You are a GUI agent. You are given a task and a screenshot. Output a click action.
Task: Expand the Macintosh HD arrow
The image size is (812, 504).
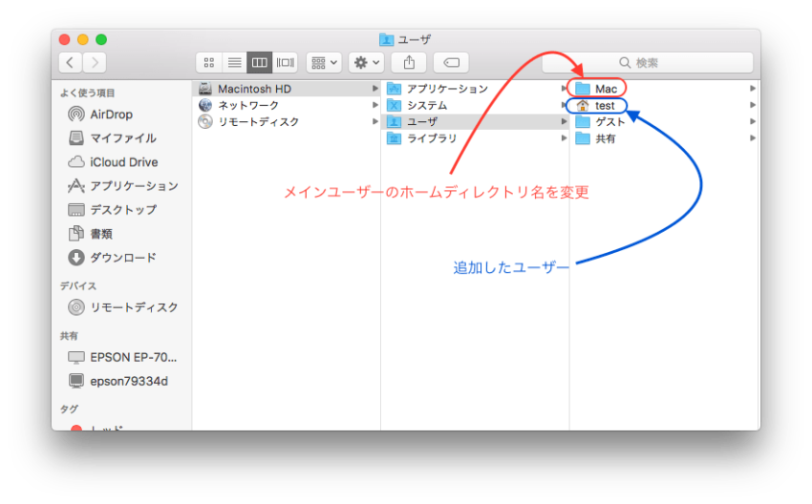(374, 89)
